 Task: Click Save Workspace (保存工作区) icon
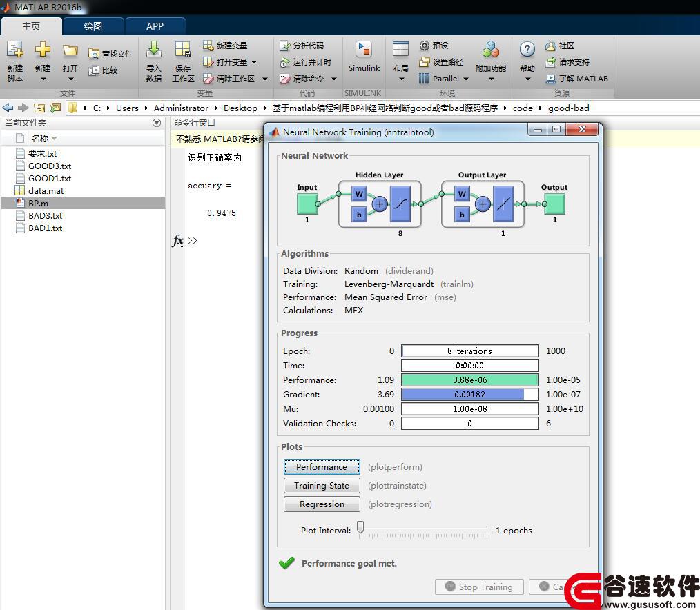[x=182, y=50]
